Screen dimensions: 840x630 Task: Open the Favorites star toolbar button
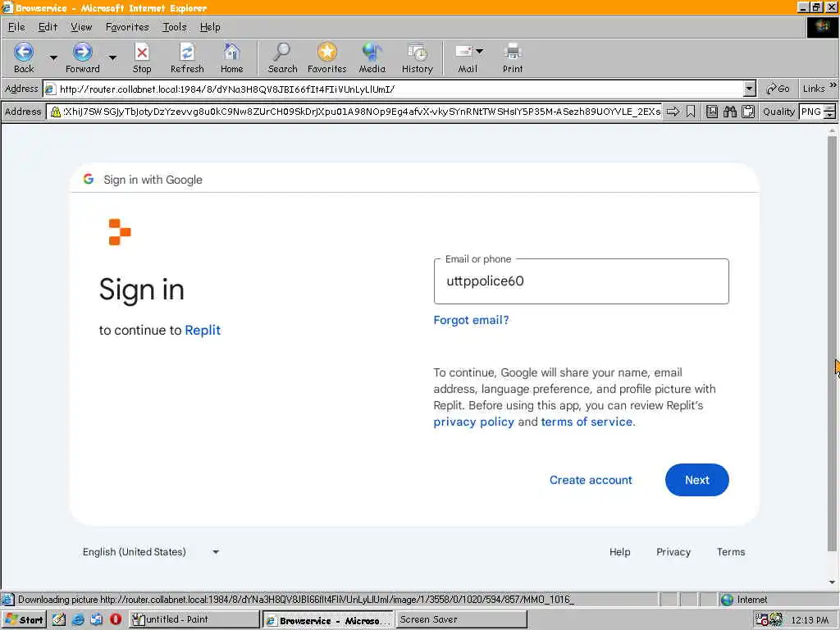click(326, 58)
